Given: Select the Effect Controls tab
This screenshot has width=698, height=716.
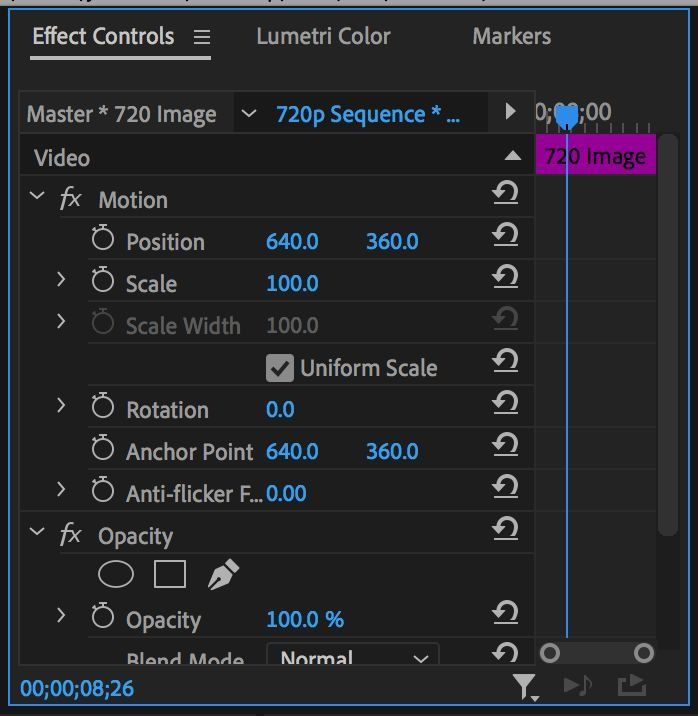Looking at the screenshot, I should click(x=103, y=37).
